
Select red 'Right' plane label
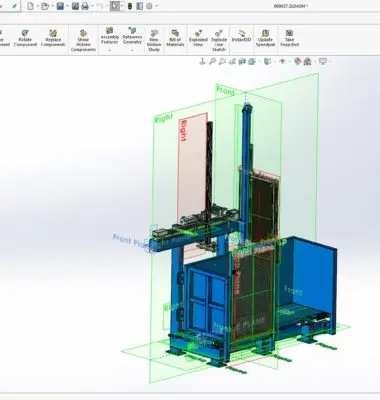tap(183, 131)
